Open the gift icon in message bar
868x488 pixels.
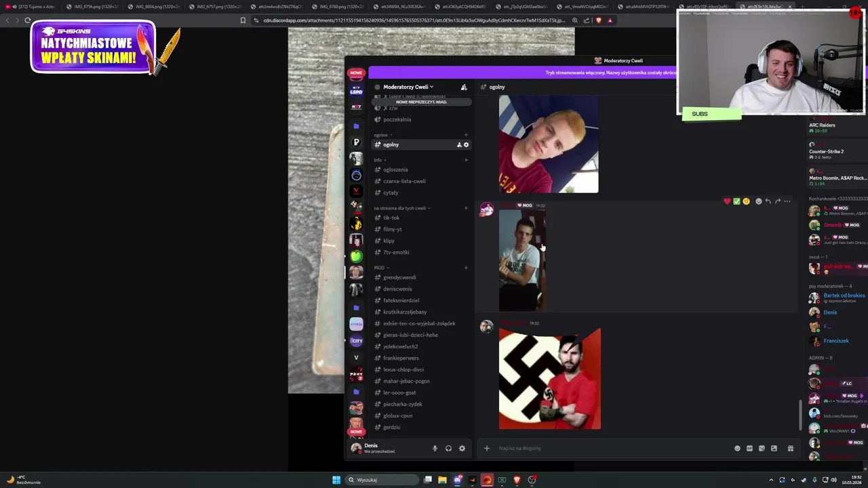(791, 448)
